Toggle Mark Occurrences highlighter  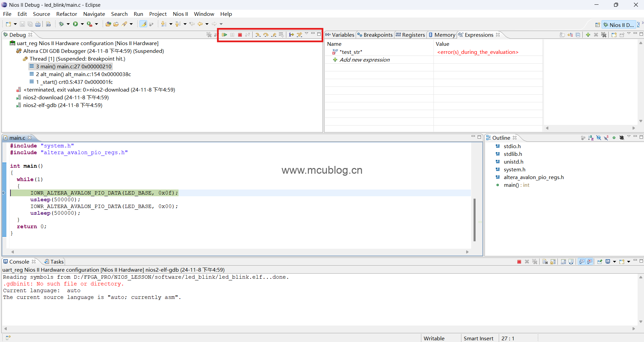(143, 24)
